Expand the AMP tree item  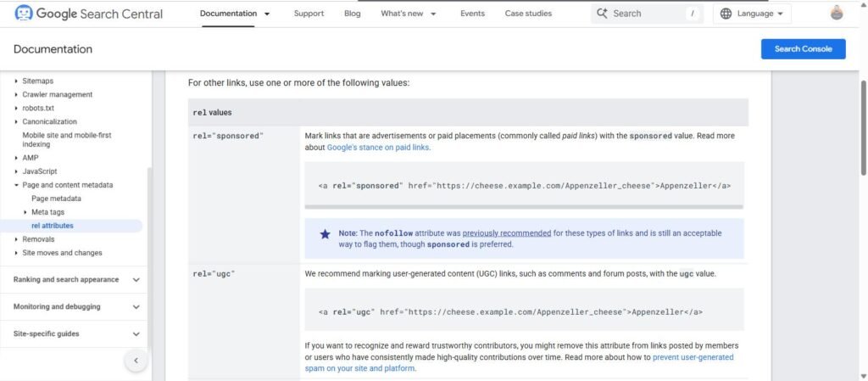click(x=17, y=158)
